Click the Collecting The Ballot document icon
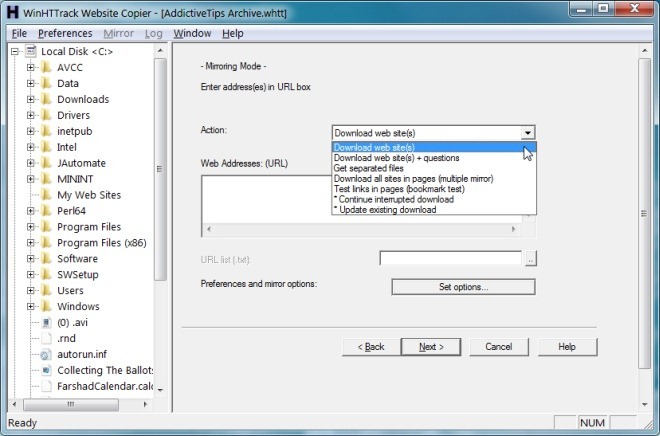Viewport: 660px width, 436px height. 46,370
